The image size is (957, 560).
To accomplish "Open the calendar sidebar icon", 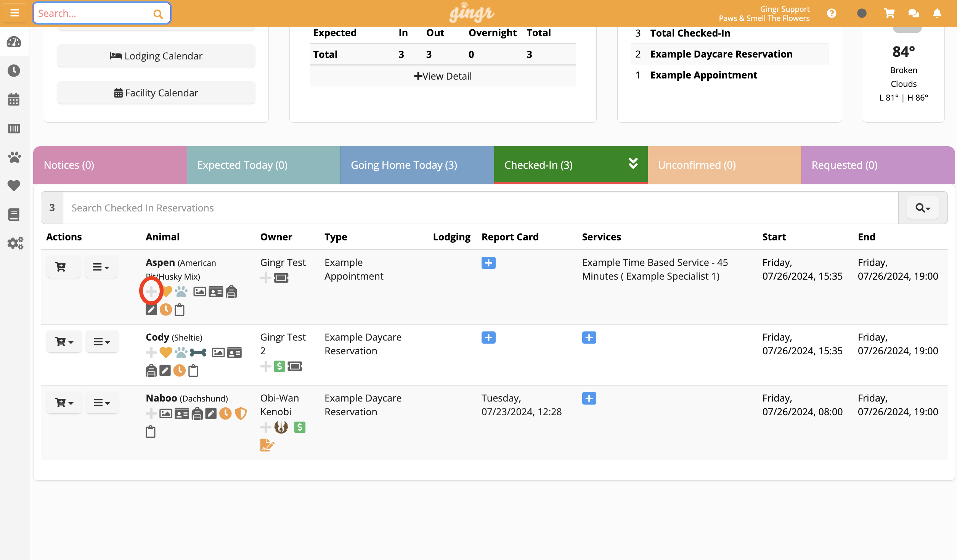I will click(14, 99).
